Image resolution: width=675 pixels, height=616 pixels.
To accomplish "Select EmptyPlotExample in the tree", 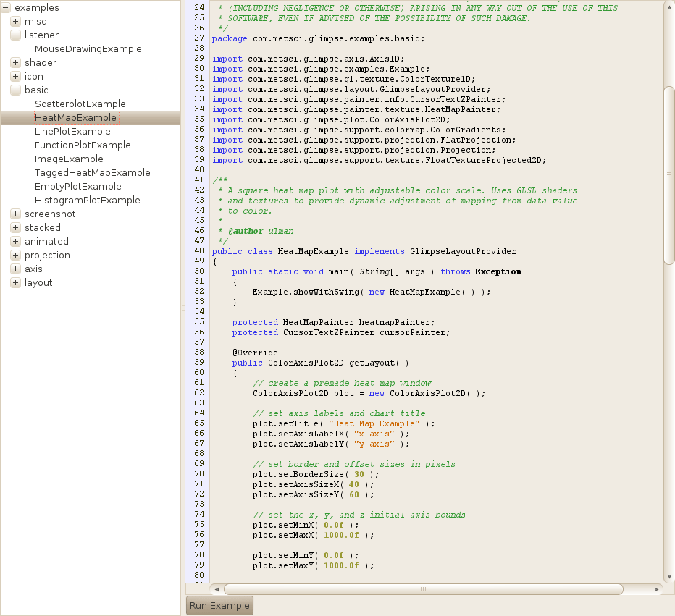I will [78, 187].
